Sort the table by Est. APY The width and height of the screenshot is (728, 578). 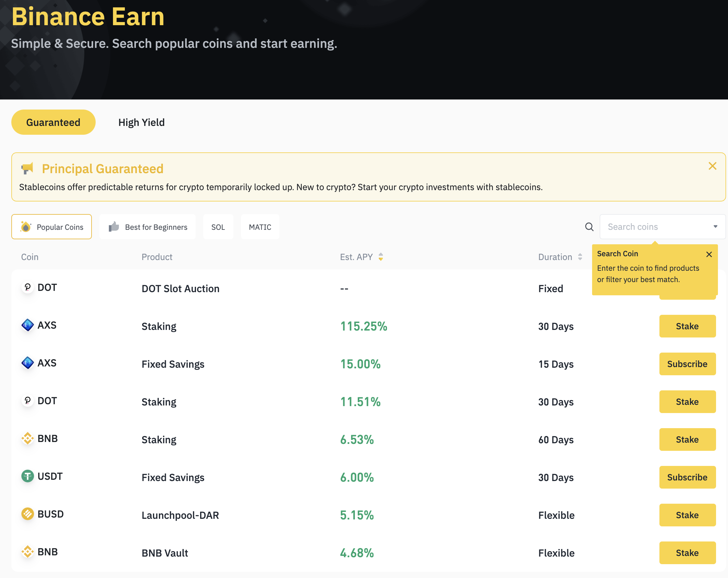click(x=381, y=257)
